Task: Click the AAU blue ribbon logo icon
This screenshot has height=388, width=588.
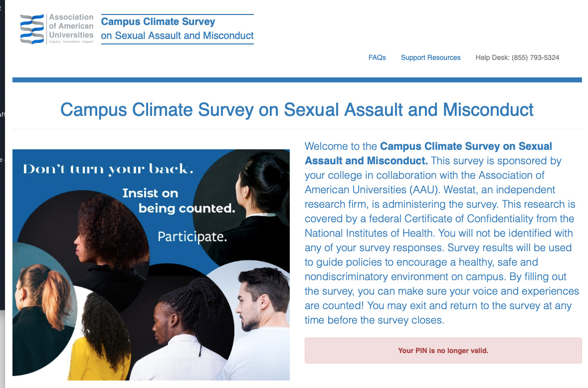Action: 32,29
